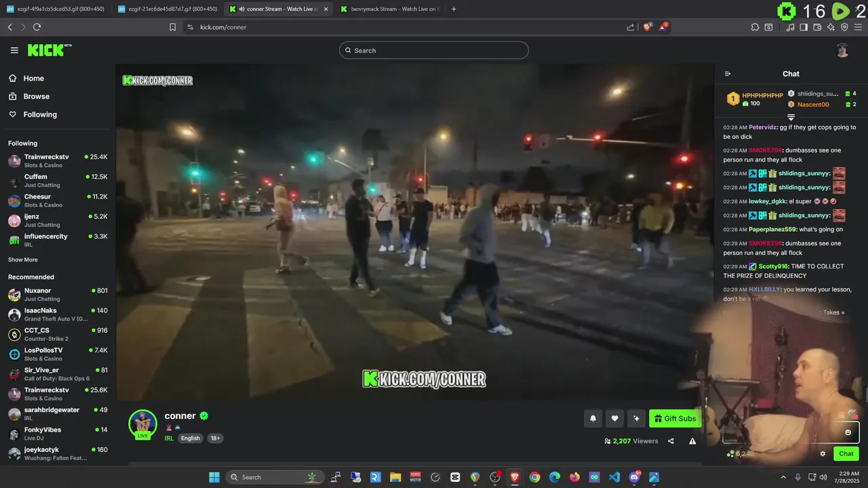Open Discord from taskbar
This screenshot has height=488, width=868.
pyautogui.click(x=634, y=477)
